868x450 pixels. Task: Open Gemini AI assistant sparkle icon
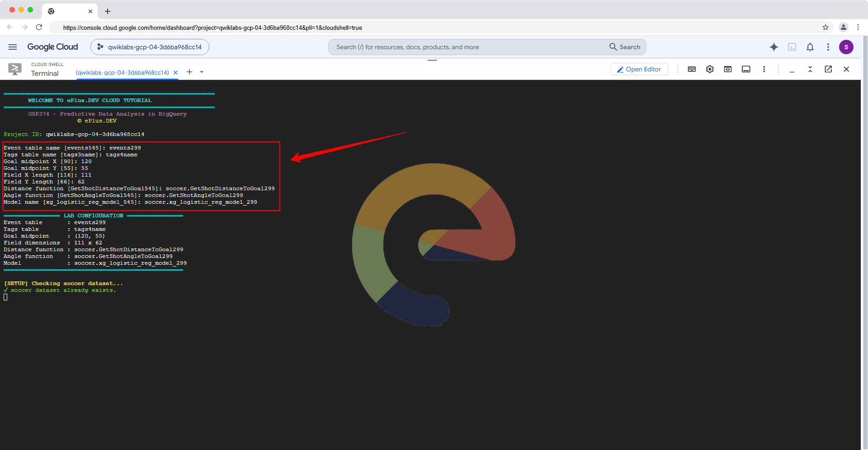point(774,47)
